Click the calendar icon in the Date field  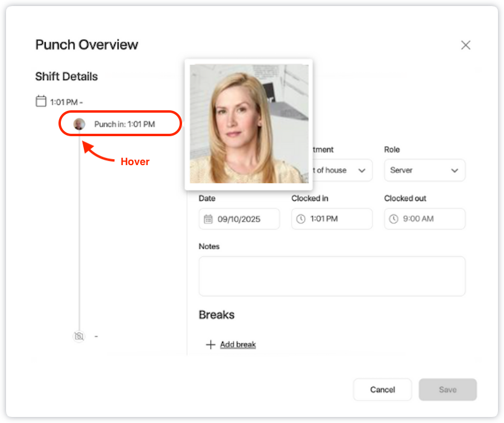click(x=209, y=219)
